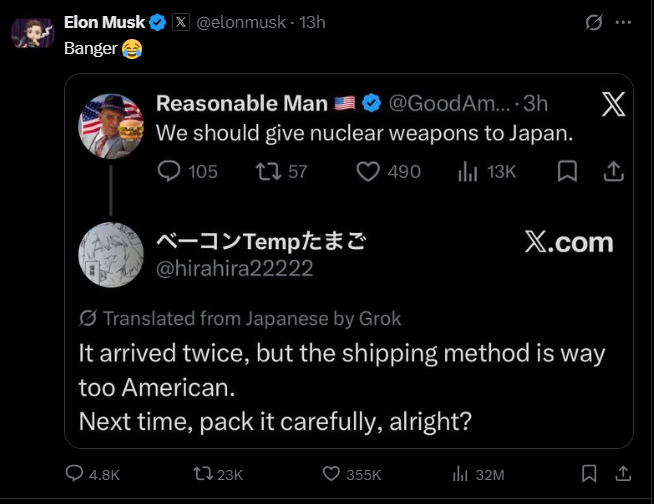Viewport: 654px width, 504px height.
Task: Click the quoted tweet's heart icon with 490
Action: 368,172
